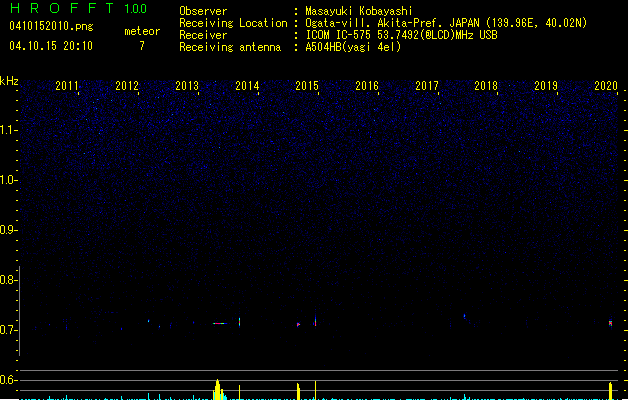Click the Receiving antenna label

230,47
